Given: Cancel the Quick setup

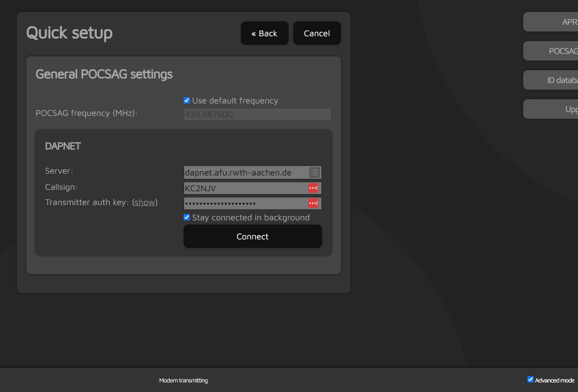Looking at the screenshot, I should click(317, 33).
